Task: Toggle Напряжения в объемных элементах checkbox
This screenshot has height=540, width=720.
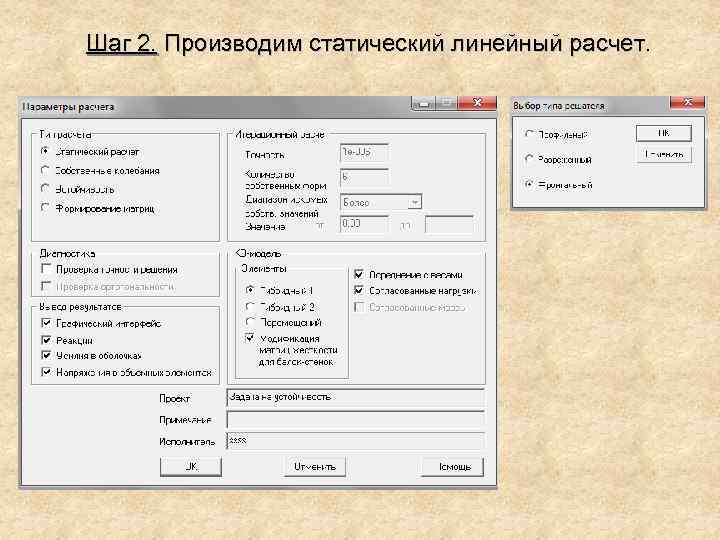Action: [x=46, y=371]
